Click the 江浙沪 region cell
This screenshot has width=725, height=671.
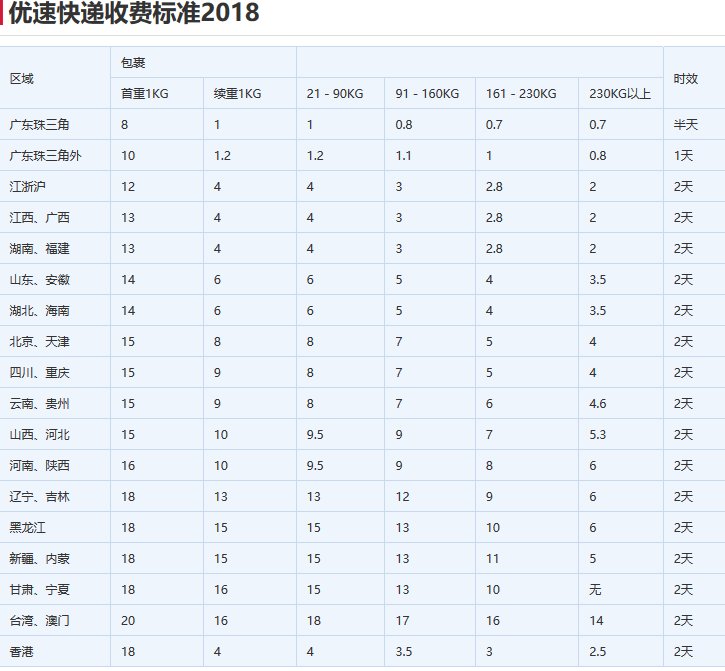pos(28,187)
